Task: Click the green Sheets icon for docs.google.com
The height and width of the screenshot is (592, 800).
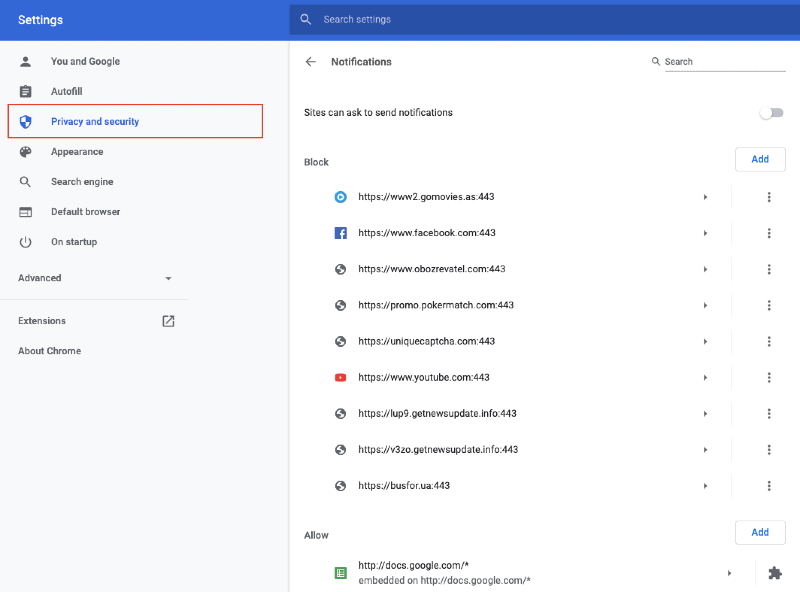Action: click(340, 573)
